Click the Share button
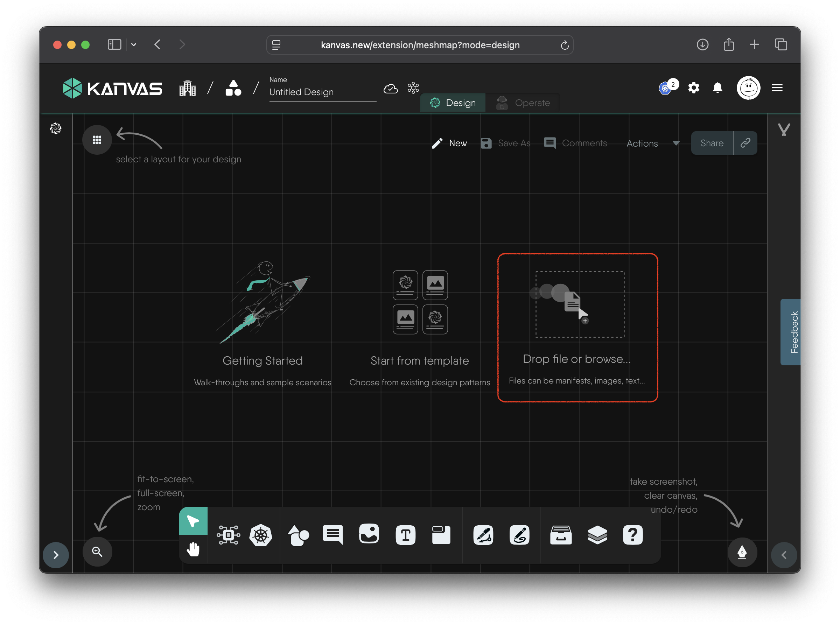 click(x=712, y=143)
